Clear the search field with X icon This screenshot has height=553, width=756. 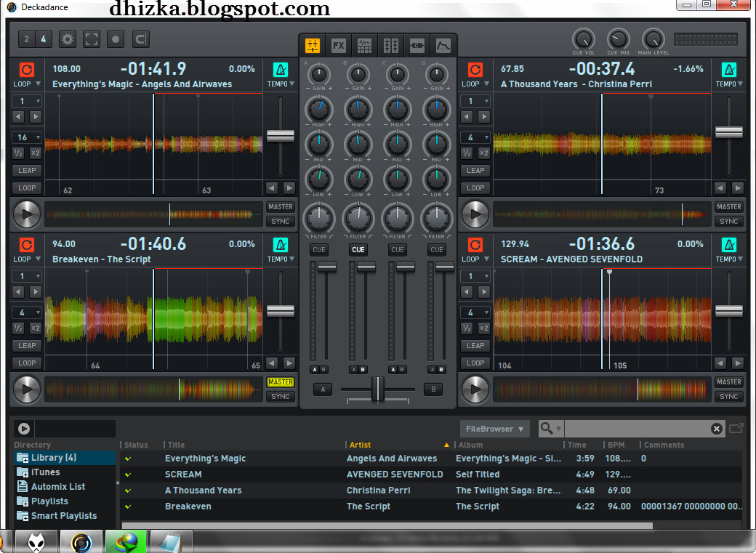[x=717, y=429]
